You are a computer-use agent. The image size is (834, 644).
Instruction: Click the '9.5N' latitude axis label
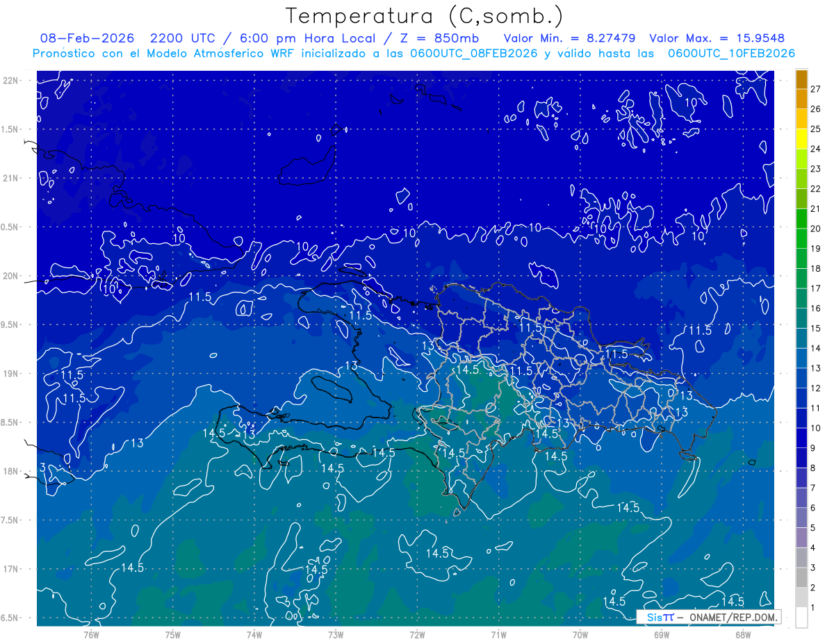coord(10,325)
